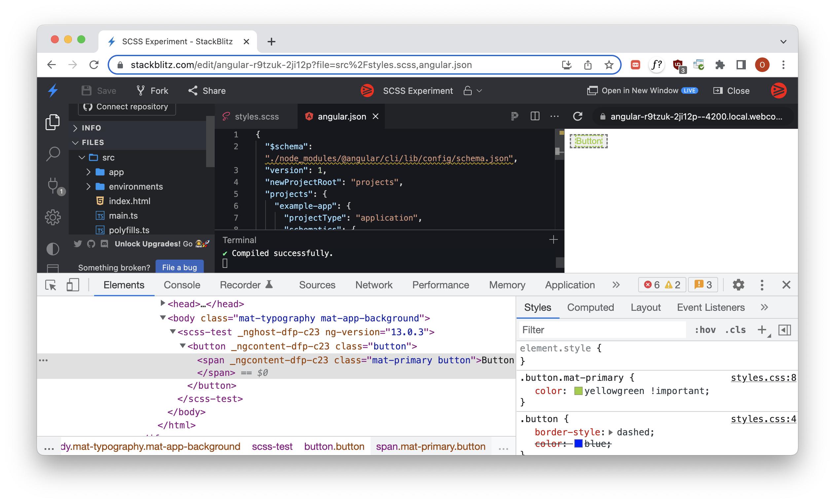Viewport: 835px width, 504px height.
Task: Expand the head element node
Action: (163, 303)
